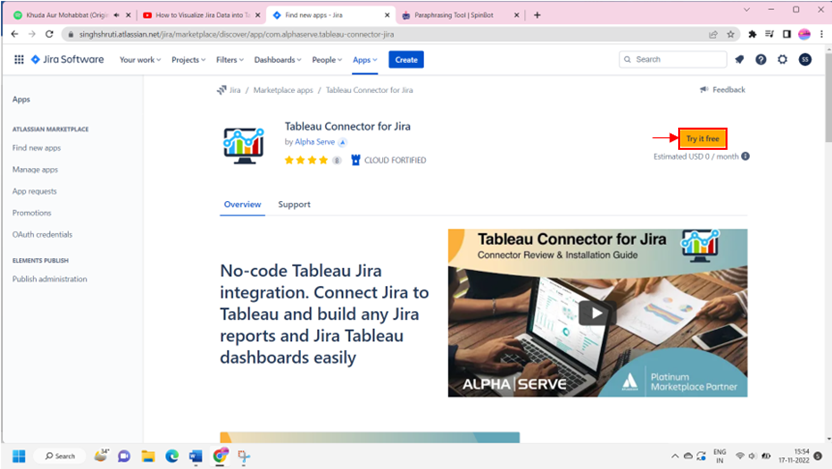Close the Find new apps - Jira tab

coord(387,15)
